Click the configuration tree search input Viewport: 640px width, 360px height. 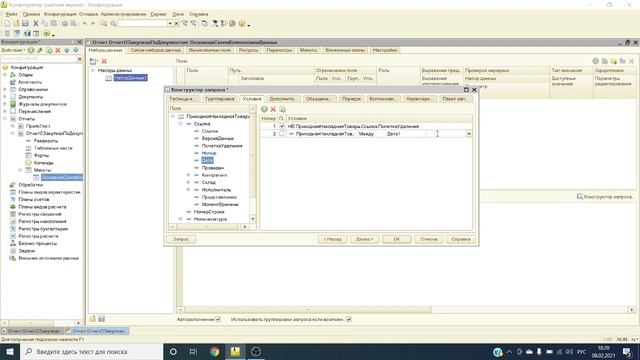(39, 59)
